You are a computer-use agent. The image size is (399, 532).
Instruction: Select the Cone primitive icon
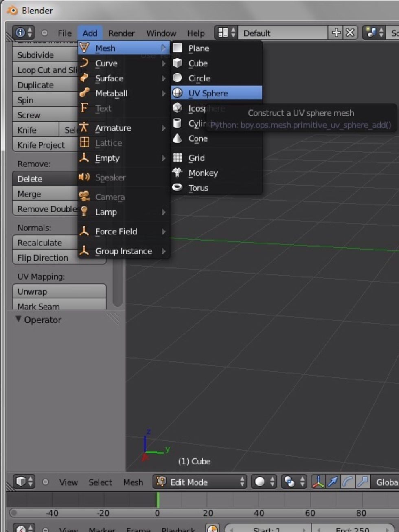pos(178,138)
